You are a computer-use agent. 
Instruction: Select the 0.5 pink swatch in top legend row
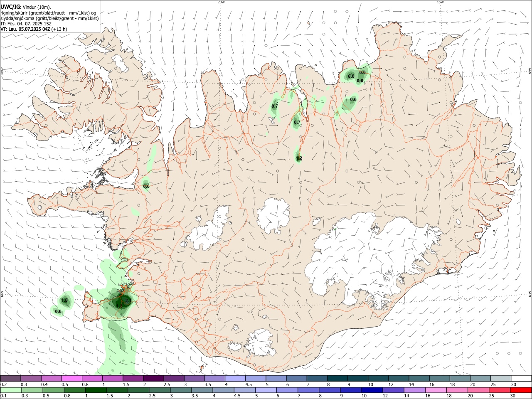pos(71,379)
